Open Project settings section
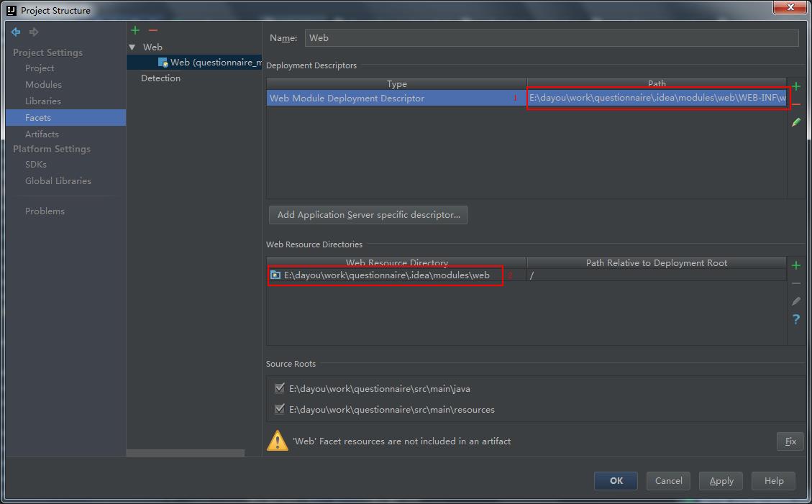This screenshot has width=812, height=504. [x=40, y=68]
